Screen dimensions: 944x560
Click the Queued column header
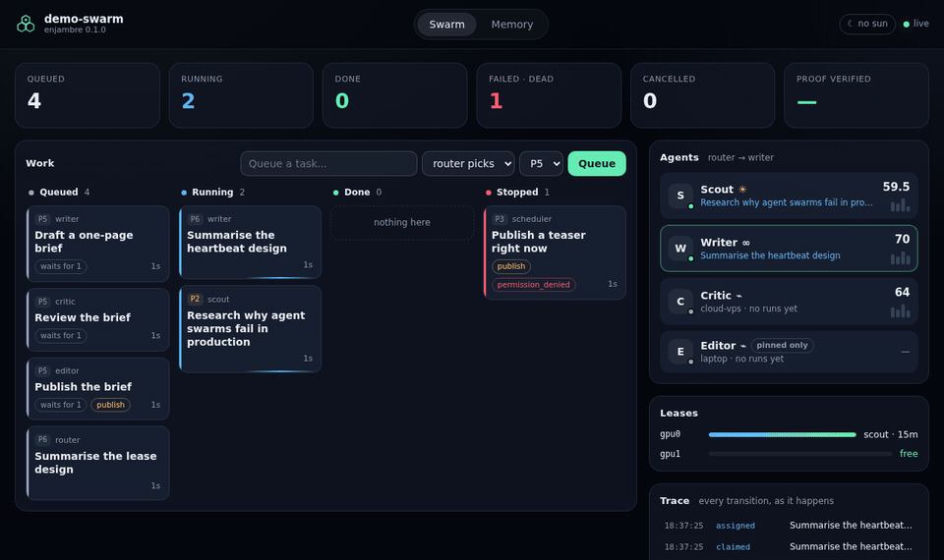pos(59,192)
